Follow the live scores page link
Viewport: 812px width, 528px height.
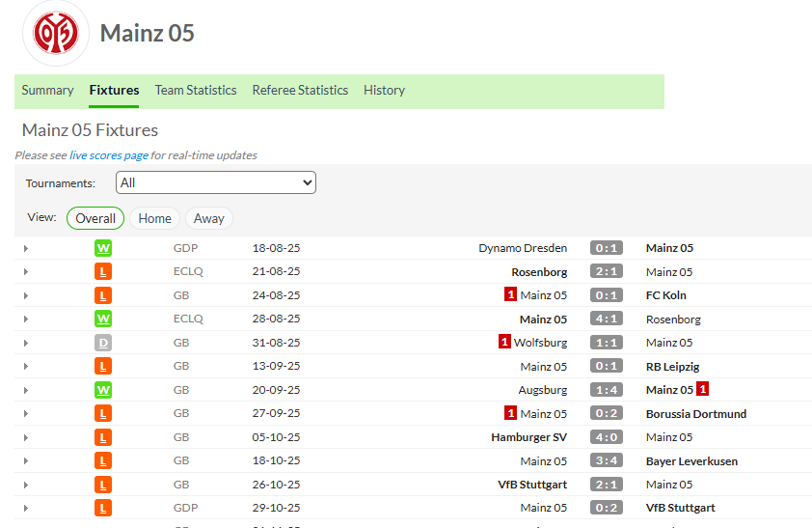109,155
